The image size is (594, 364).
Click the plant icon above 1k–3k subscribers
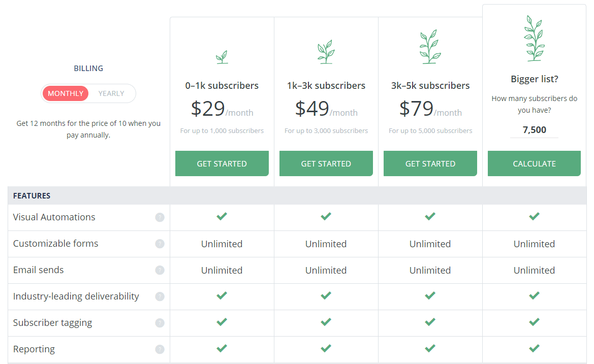pos(326,52)
